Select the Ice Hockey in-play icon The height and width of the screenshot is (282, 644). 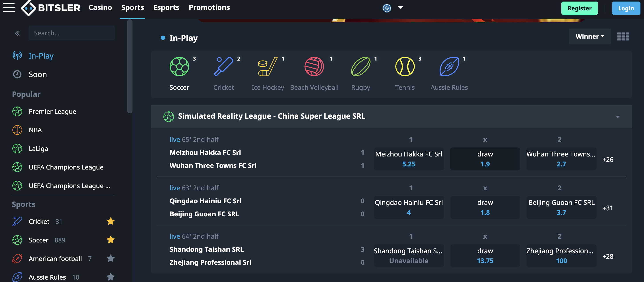pyautogui.click(x=268, y=67)
